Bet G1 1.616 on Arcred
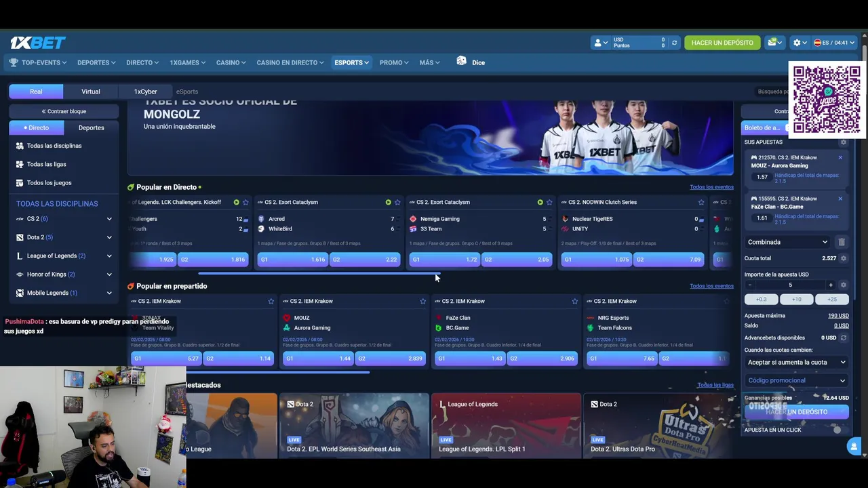Image resolution: width=868 pixels, height=488 pixels. [x=293, y=259]
